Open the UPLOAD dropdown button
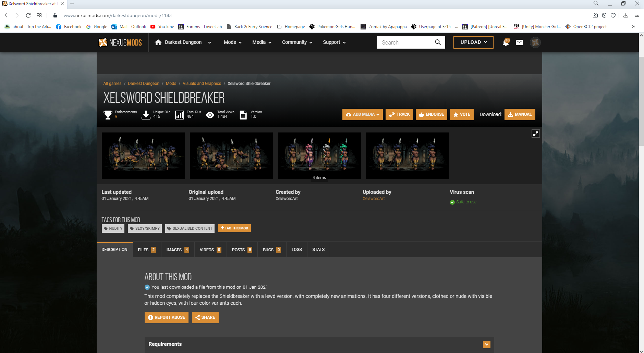 (473, 42)
